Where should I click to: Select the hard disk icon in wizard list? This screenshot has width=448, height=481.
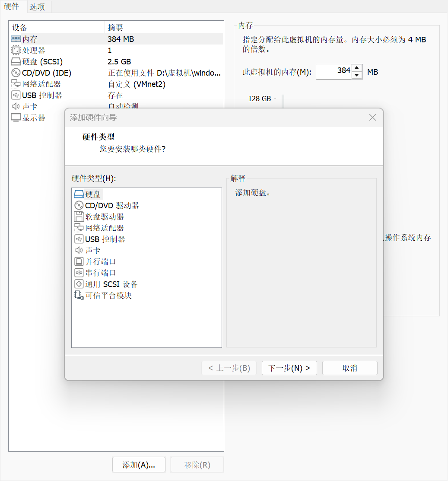79,194
